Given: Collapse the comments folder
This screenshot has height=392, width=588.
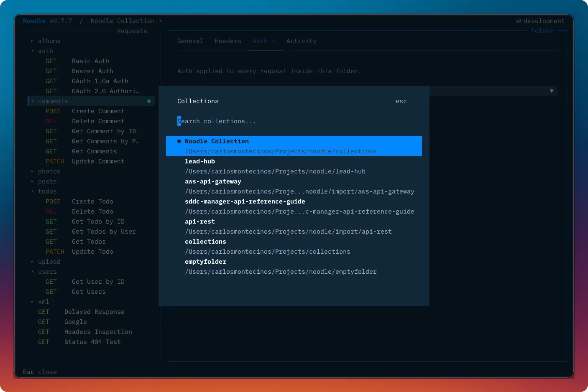Looking at the screenshot, I should point(32,101).
